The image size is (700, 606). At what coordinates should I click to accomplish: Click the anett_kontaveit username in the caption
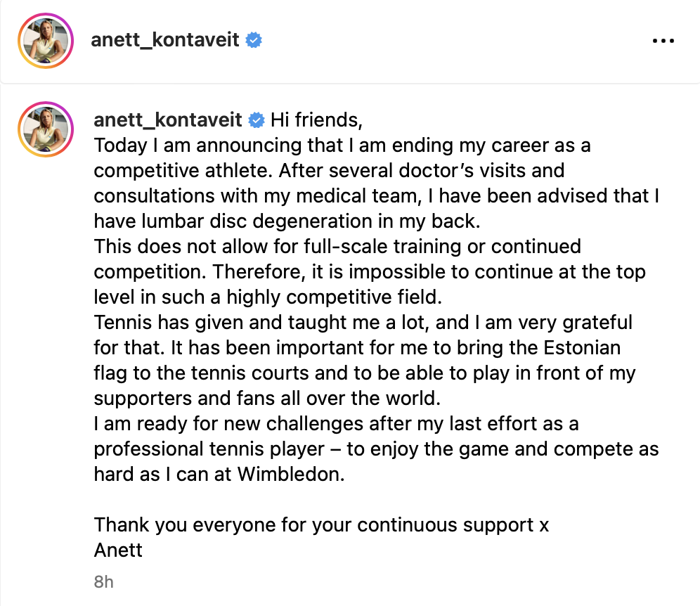168,120
